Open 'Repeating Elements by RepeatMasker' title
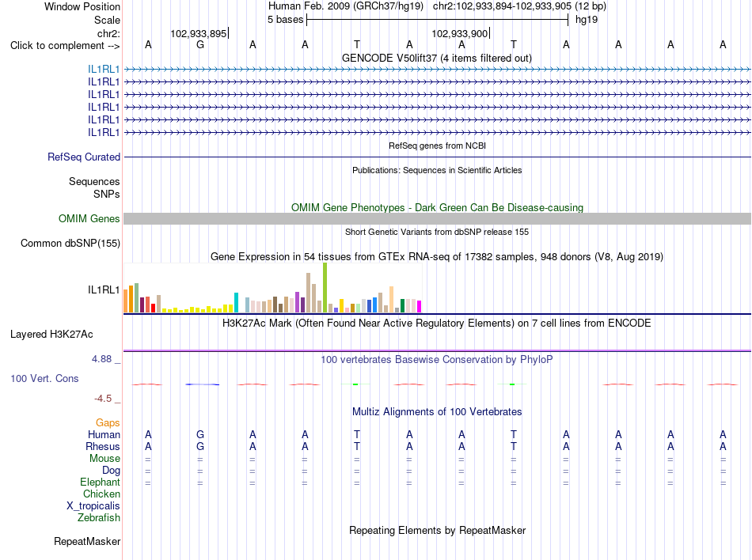Screen dimensions: 752x560 437,530
